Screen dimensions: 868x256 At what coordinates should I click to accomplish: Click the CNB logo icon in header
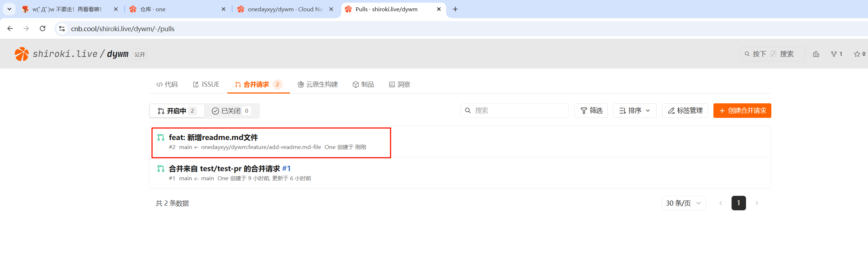click(21, 54)
